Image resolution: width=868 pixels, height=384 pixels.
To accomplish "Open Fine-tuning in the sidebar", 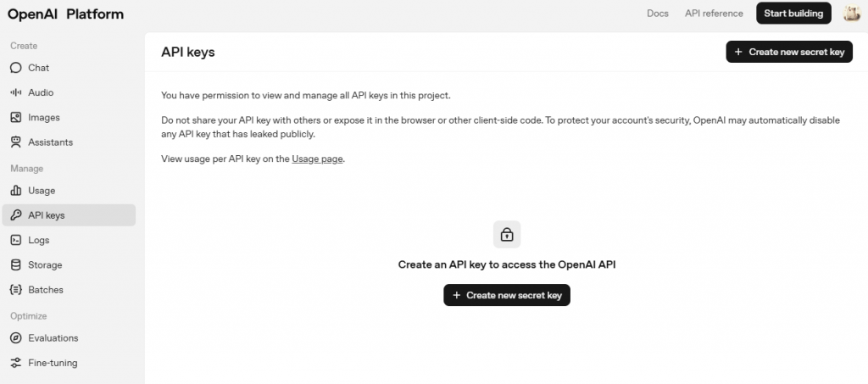I will coord(69,363).
